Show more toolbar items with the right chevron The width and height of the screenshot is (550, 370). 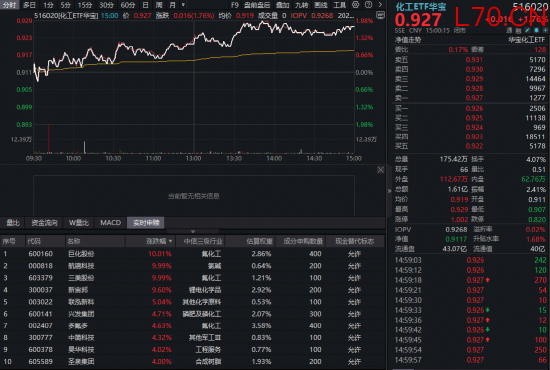(x=380, y=5)
